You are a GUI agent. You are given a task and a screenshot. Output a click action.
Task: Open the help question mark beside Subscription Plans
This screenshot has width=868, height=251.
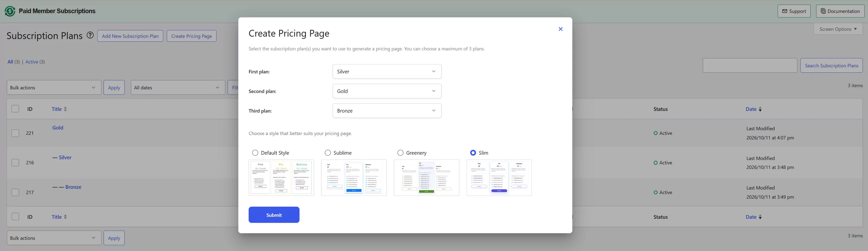pos(90,35)
